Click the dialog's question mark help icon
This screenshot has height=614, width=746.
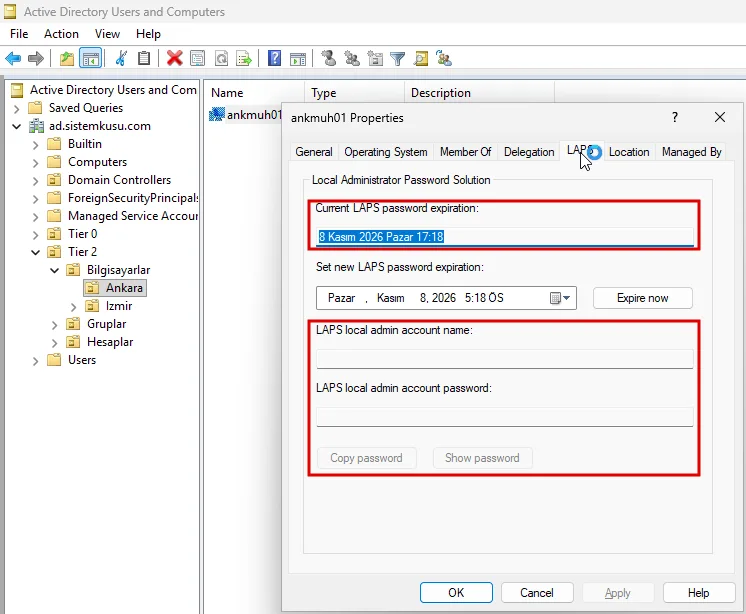[x=675, y=117]
